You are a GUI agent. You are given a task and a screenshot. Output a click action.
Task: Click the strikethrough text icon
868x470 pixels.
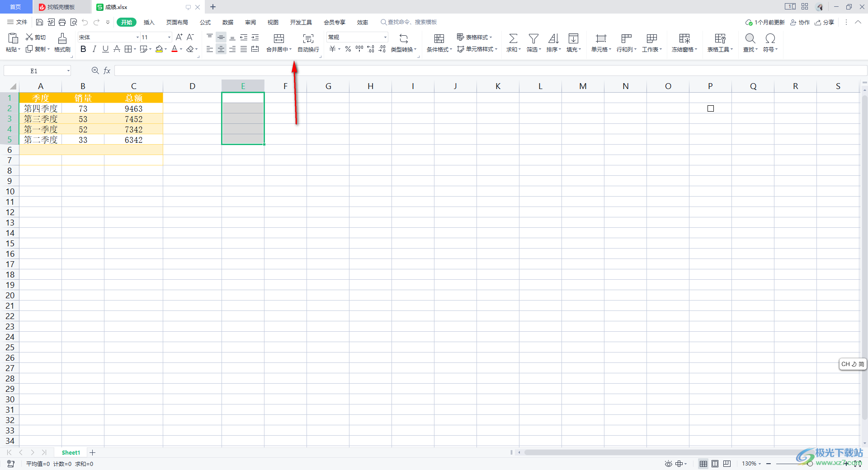[117, 49]
